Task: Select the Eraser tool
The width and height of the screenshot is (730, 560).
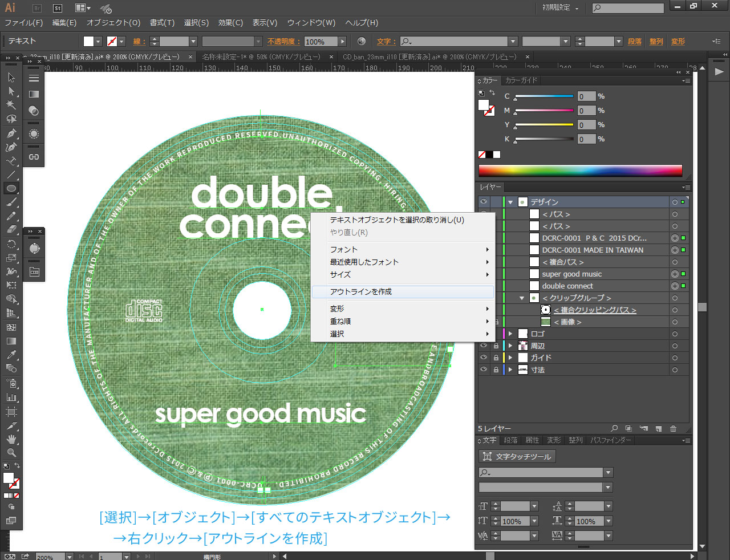Action: pos(11,230)
